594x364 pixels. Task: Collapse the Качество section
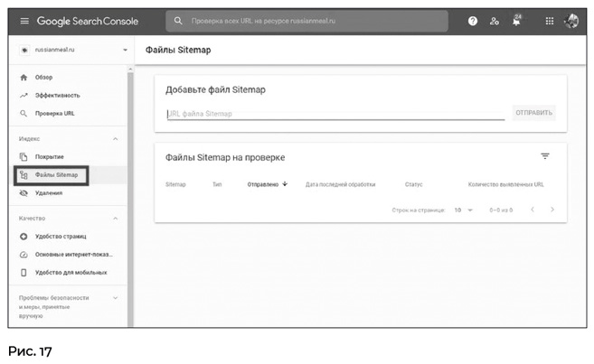[x=115, y=219]
